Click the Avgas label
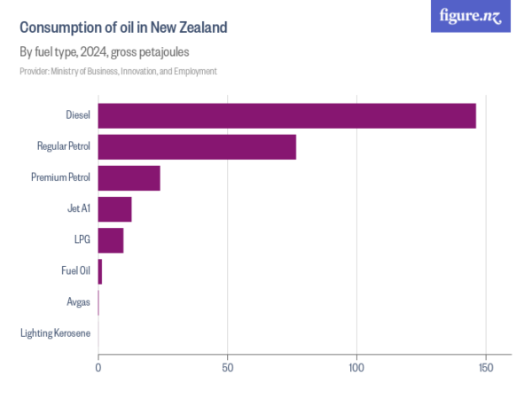The image size is (532, 399). click(x=78, y=302)
